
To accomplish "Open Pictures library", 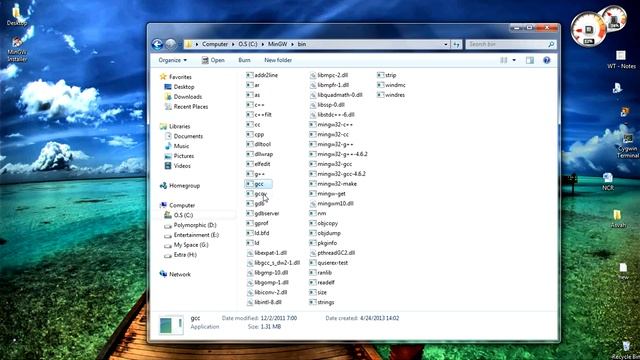I will point(179,156).
